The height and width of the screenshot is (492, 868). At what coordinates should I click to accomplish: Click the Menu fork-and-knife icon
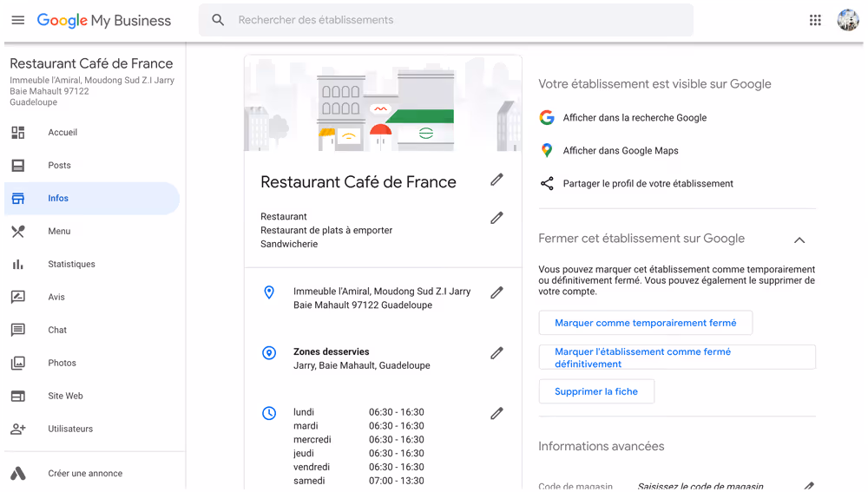(x=18, y=232)
